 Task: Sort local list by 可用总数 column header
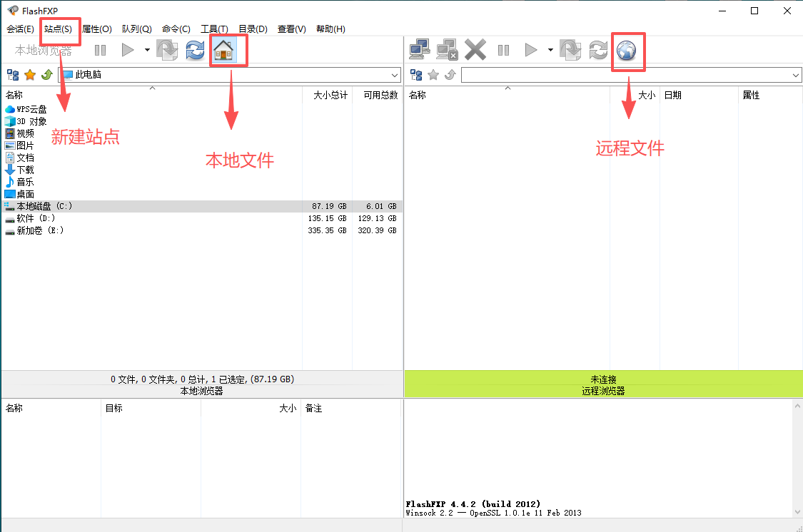[378, 95]
